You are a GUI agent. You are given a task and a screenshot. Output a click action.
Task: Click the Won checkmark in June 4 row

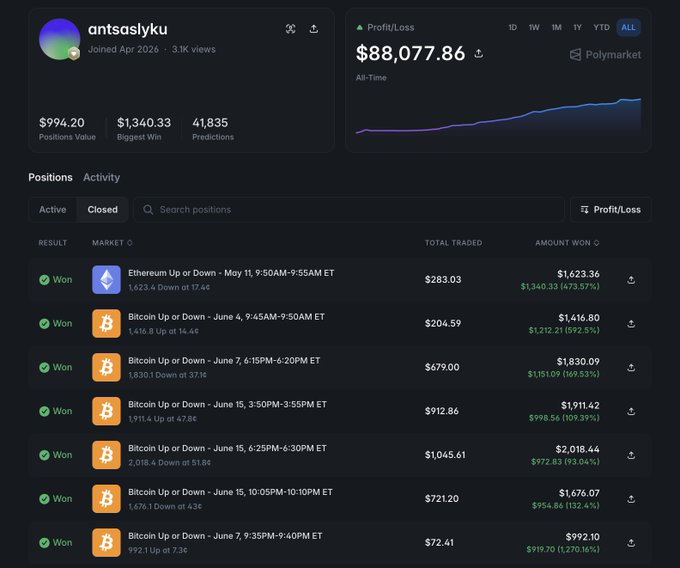click(x=44, y=323)
